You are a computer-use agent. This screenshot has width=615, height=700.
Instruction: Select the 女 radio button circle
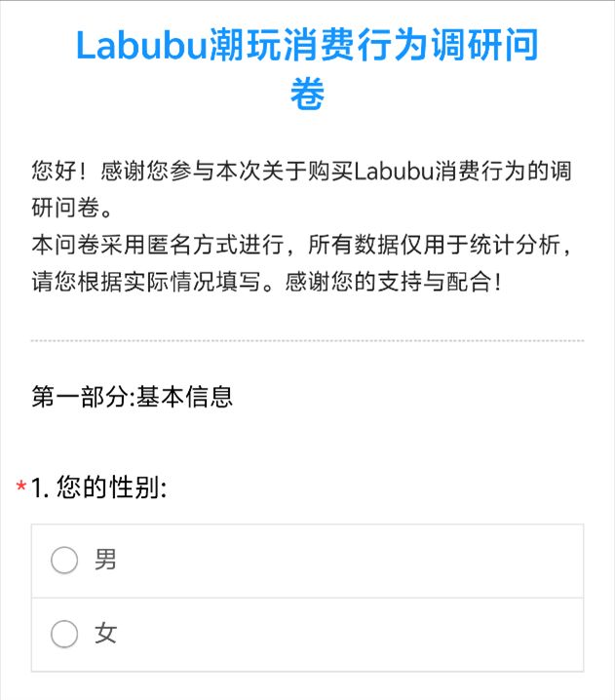[64, 635]
